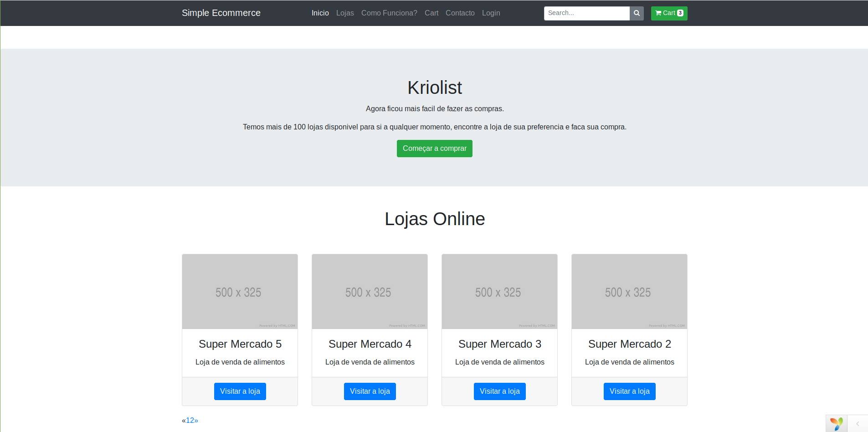The height and width of the screenshot is (432, 868).
Task: Select Inicio in the navigation bar
Action: tap(320, 13)
